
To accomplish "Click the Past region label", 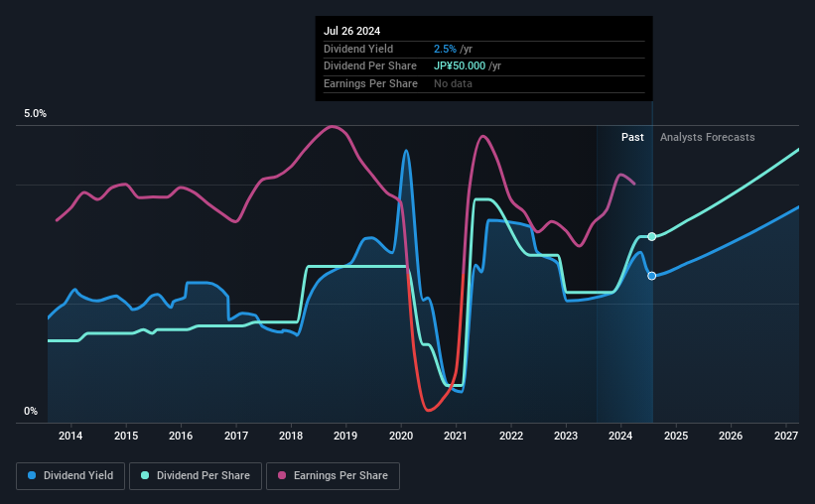I will pos(632,137).
